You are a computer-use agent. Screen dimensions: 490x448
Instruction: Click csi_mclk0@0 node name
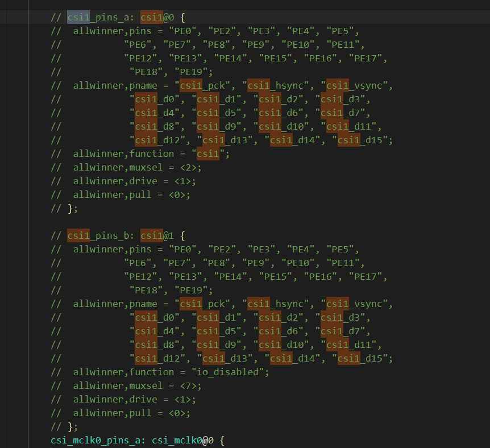pos(183,440)
